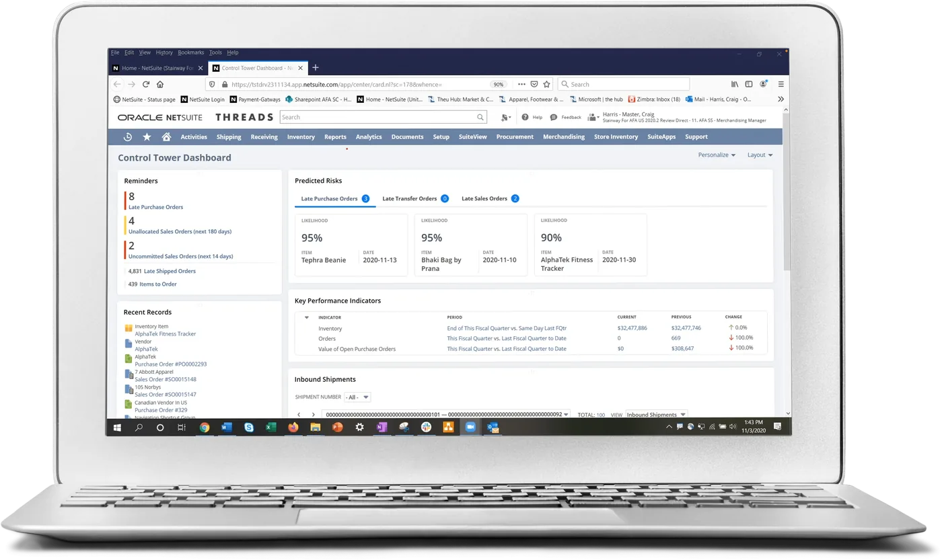Open the Reports menu in NetSuite navigation

click(335, 136)
